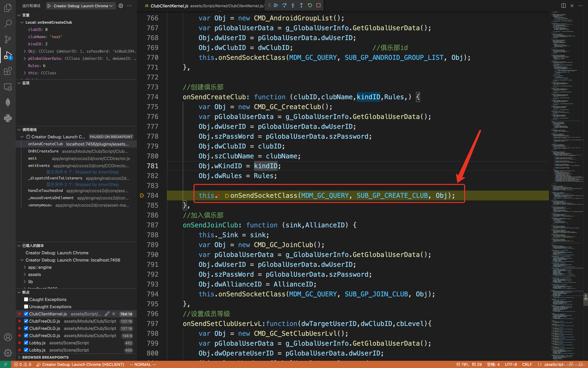Select handleTouchesEnd call stack frame
Image resolution: width=588 pixels, height=368 pixels.
tap(76, 191)
